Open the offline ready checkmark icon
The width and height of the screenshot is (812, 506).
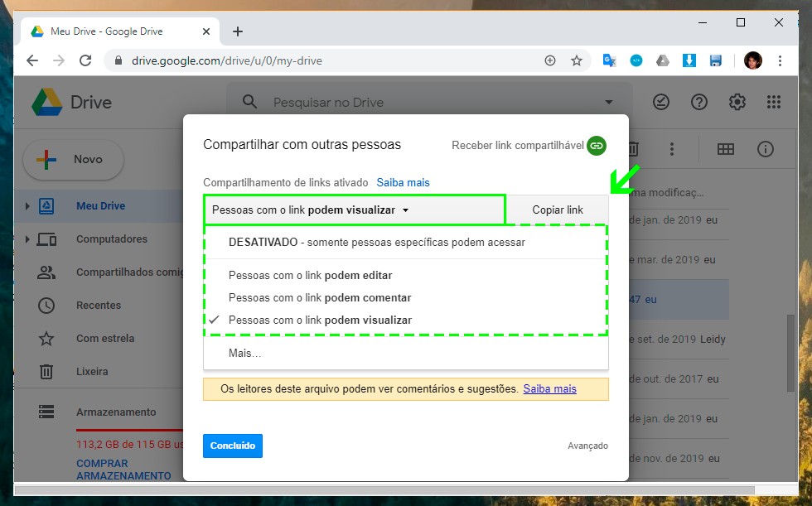tap(661, 102)
